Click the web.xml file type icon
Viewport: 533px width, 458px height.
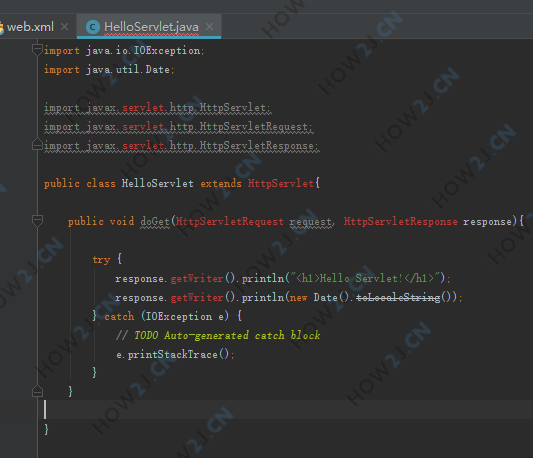(x=1, y=27)
